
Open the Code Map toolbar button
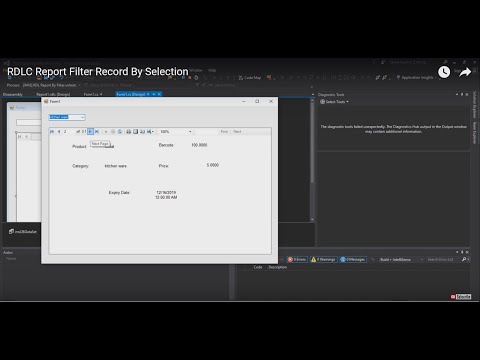[x=250, y=78]
